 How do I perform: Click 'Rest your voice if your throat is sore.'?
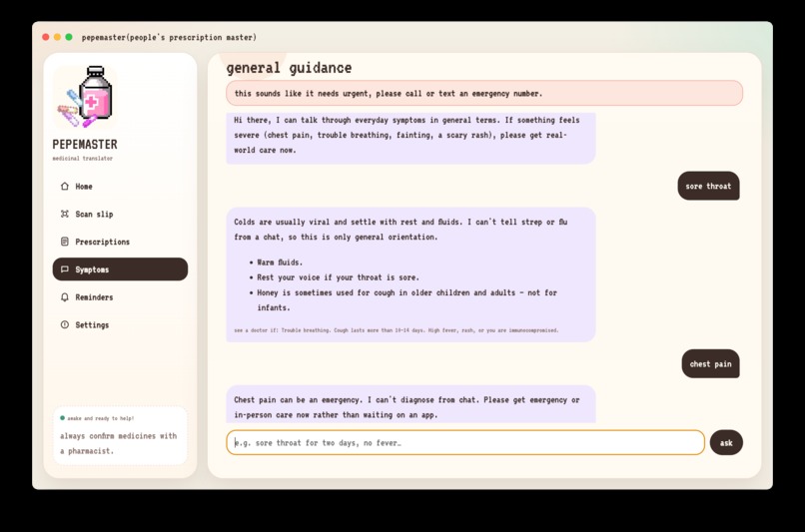coord(338,277)
